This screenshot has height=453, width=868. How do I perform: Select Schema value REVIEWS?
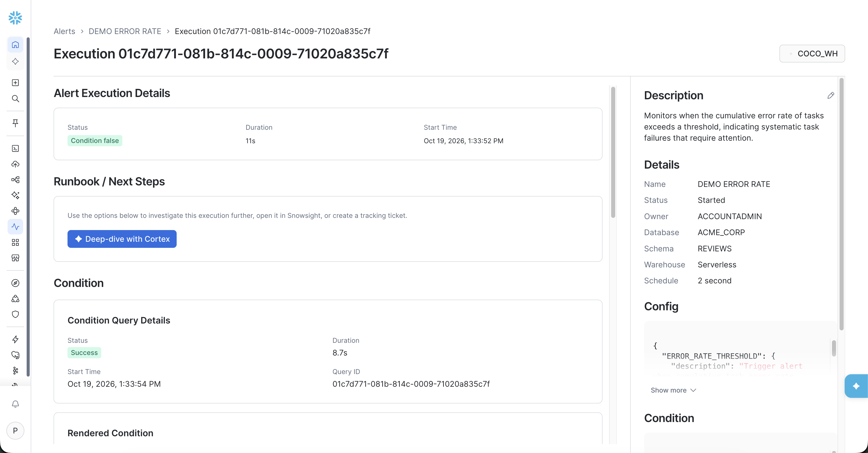pyautogui.click(x=714, y=249)
